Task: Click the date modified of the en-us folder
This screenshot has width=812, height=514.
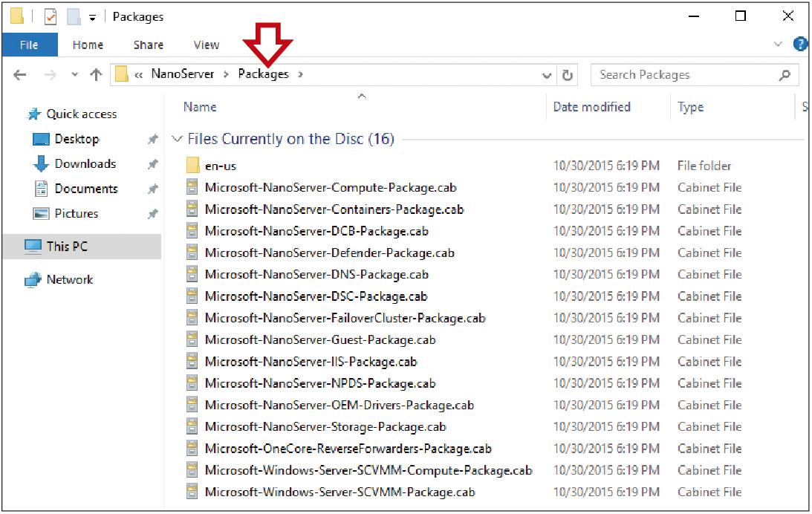Action: point(606,166)
